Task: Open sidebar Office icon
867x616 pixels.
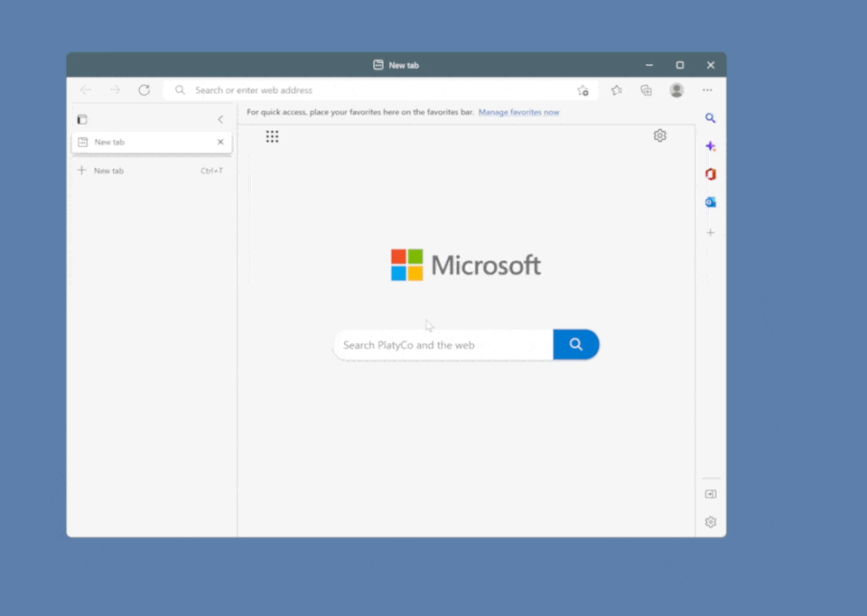Action: 711,174
